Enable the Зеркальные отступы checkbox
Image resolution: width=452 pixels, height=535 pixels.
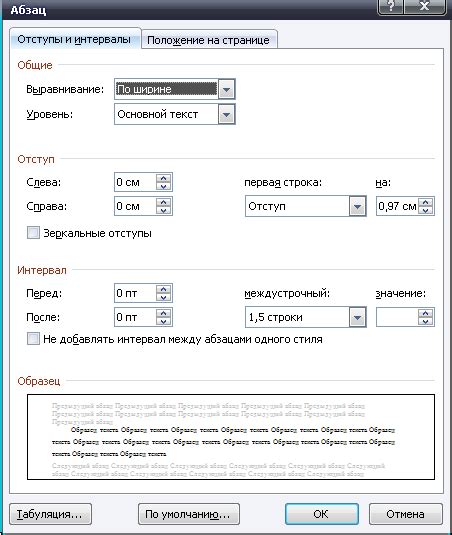coord(33,233)
